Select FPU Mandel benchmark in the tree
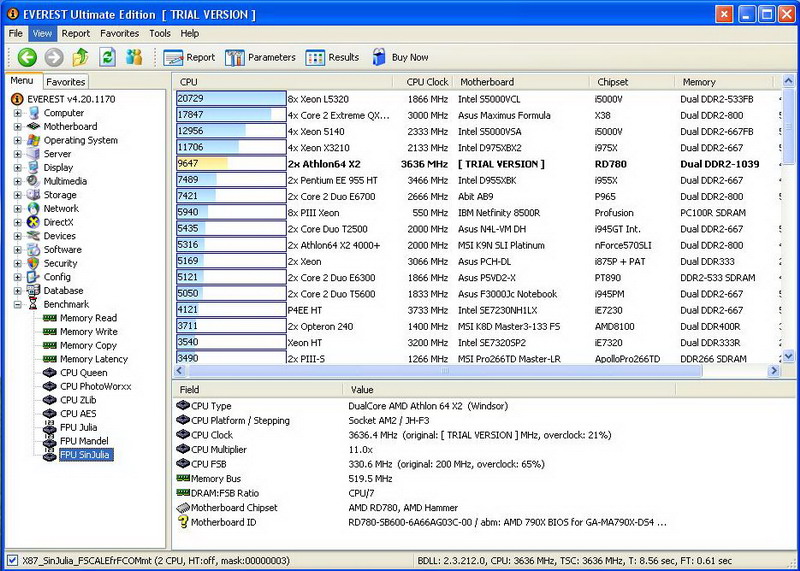800x571 pixels. coord(82,441)
